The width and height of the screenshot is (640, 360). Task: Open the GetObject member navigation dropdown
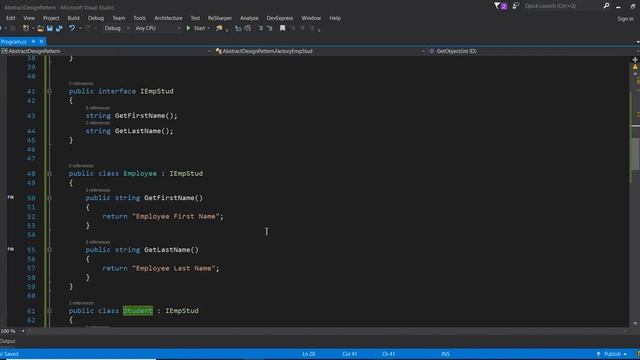coord(533,51)
